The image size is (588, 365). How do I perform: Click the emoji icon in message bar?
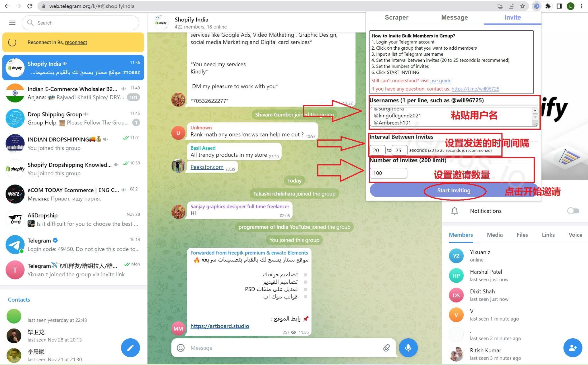(x=181, y=347)
